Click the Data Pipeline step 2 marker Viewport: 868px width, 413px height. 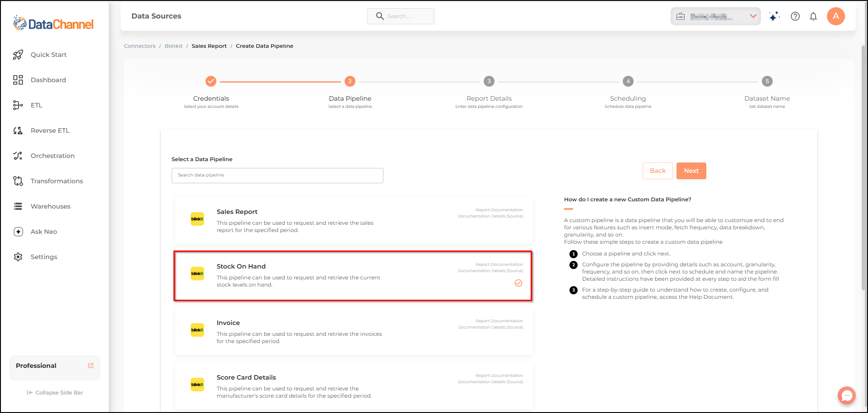(350, 81)
